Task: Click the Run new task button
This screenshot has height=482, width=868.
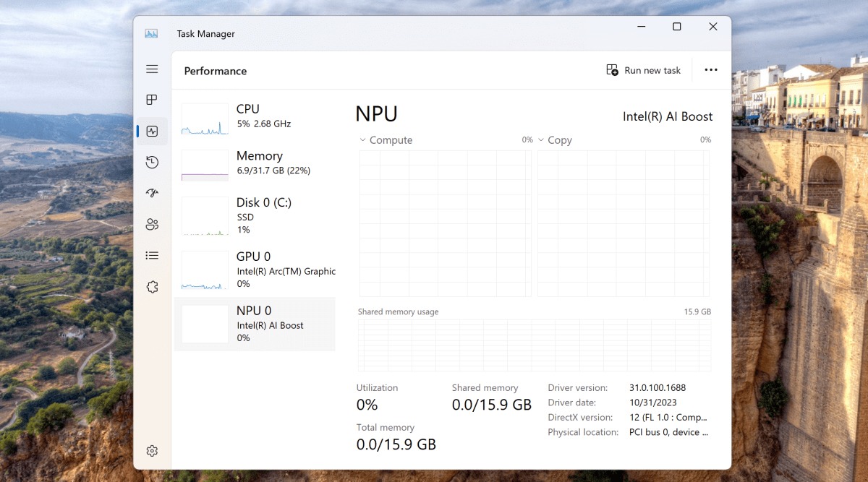Action: coord(643,70)
